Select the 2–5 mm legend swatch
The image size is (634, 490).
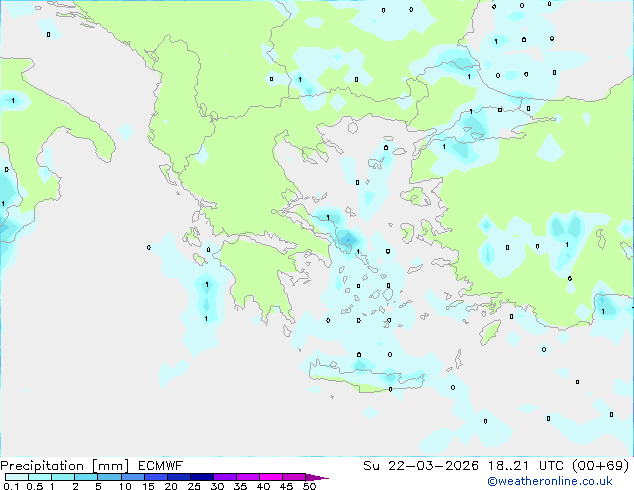click(86, 477)
